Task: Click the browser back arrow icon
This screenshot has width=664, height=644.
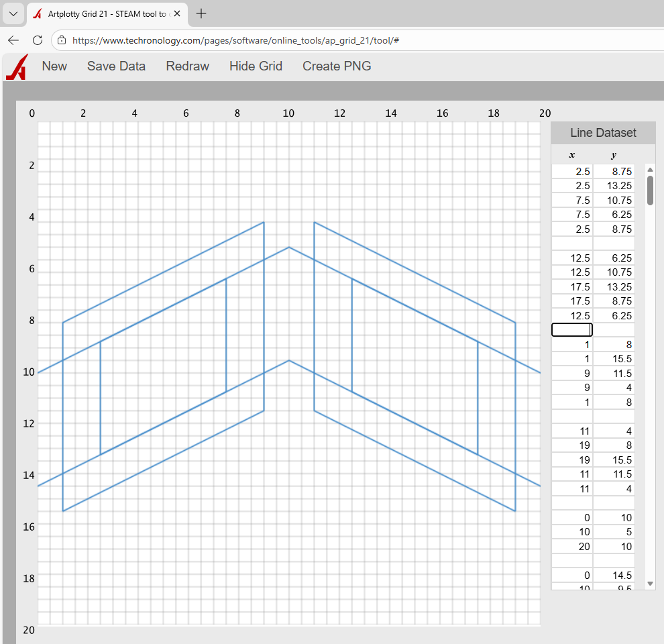Action: [13, 40]
